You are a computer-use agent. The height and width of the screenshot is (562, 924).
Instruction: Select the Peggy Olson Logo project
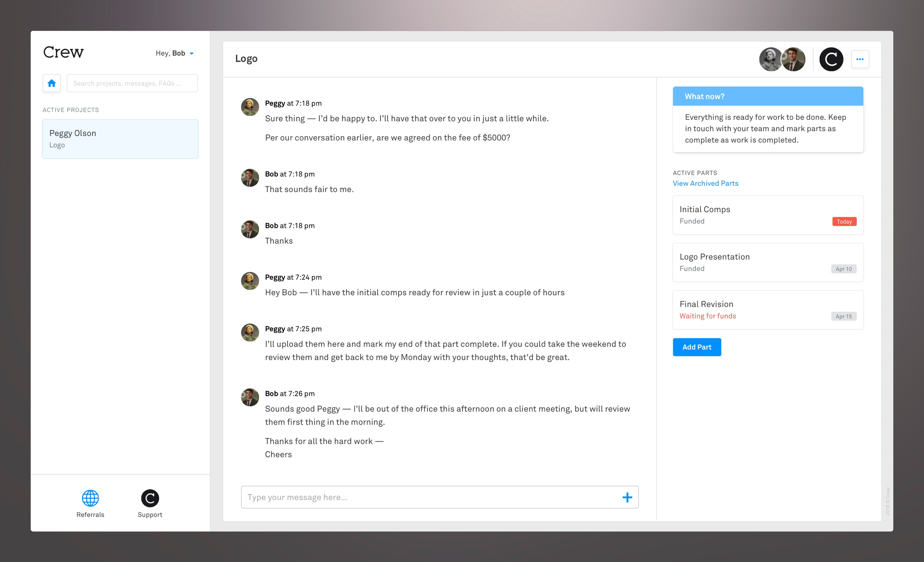click(120, 139)
